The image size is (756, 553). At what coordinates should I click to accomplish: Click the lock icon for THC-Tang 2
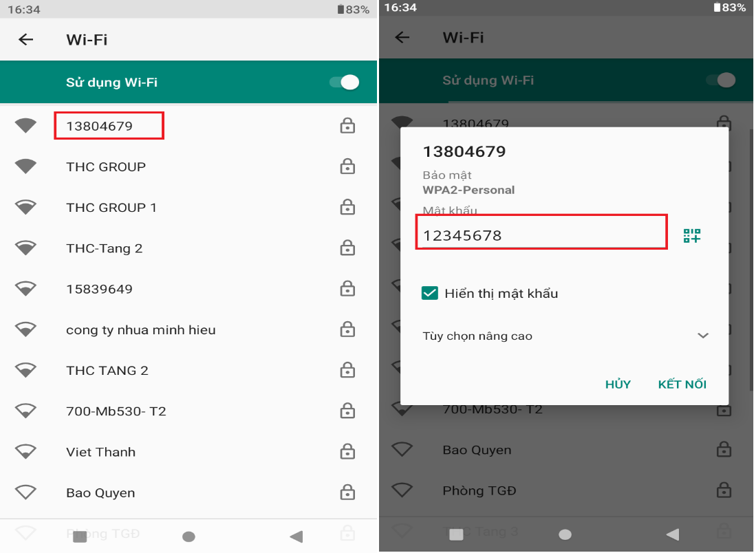347,248
